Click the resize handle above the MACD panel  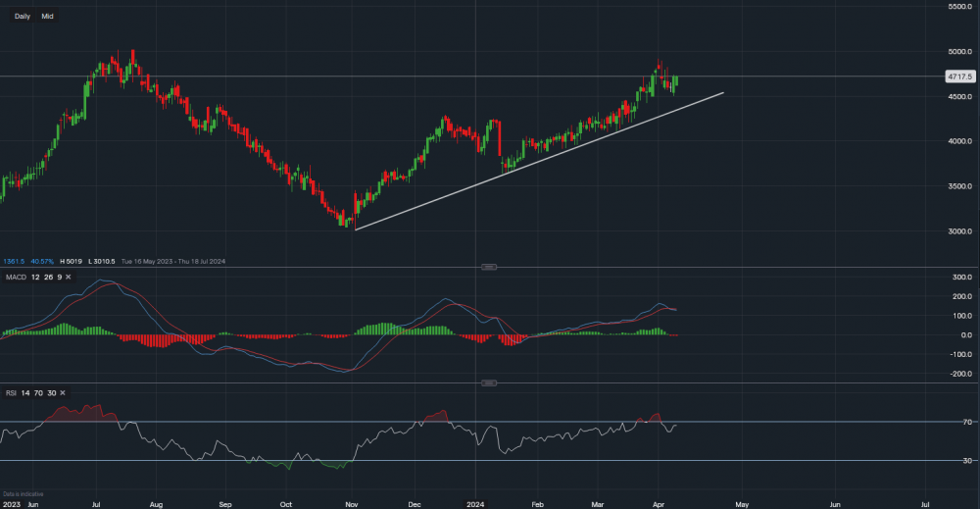pyautogui.click(x=489, y=267)
